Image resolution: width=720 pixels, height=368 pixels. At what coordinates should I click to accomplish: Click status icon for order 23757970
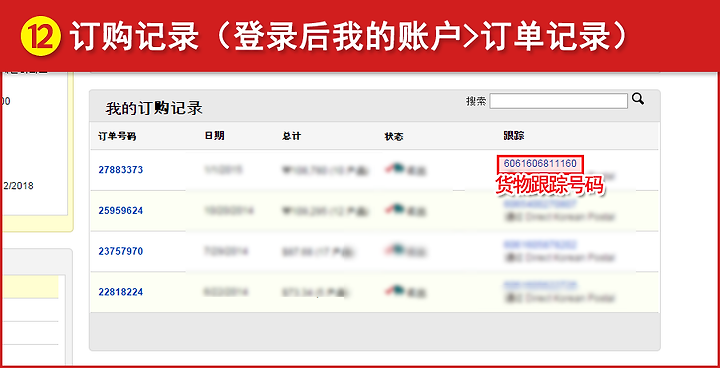pos(395,250)
